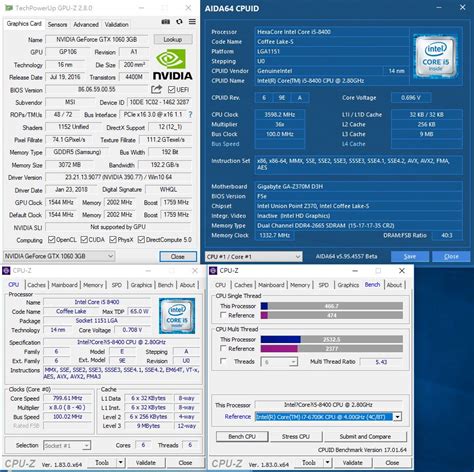Image resolution: width=474 pixels, height=472 pixels.
Task: Click the GPU-Z Device ID value 10DE 1C02
Action: [159, 102]
